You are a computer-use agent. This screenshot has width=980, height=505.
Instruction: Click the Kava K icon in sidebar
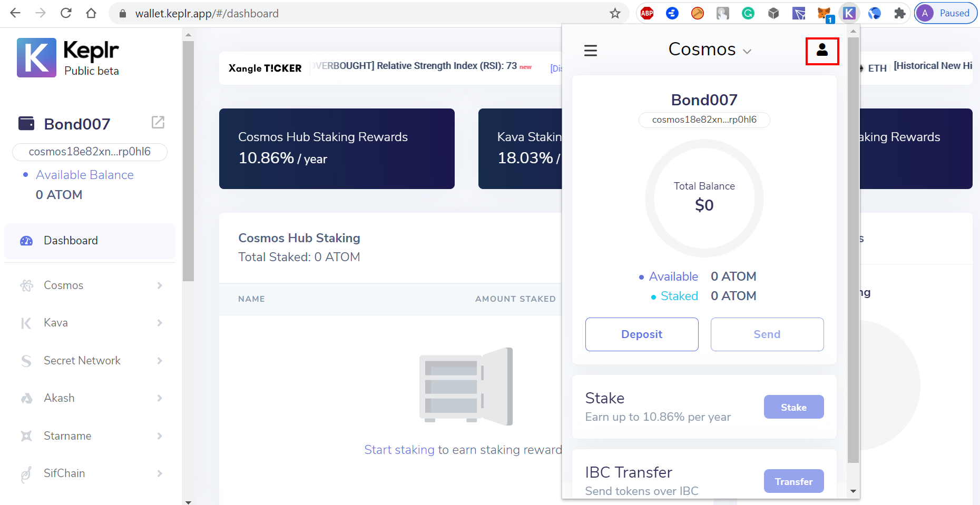(x=26, y=323)
